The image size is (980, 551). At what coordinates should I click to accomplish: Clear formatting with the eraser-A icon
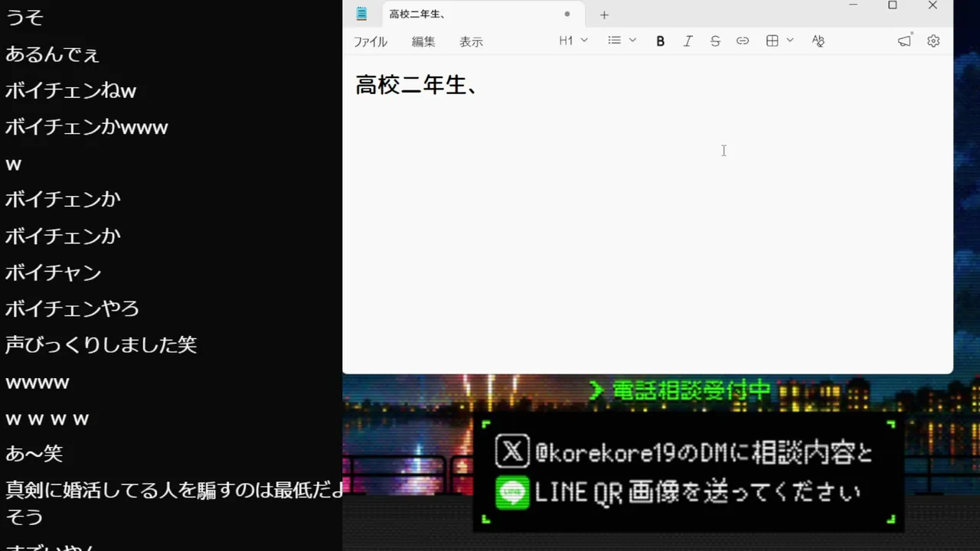pyautogui.click(x=818, y=41)
